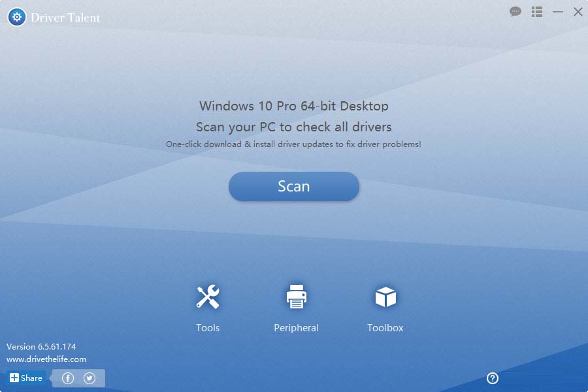Click the feedback chat bubble icon

515,12
